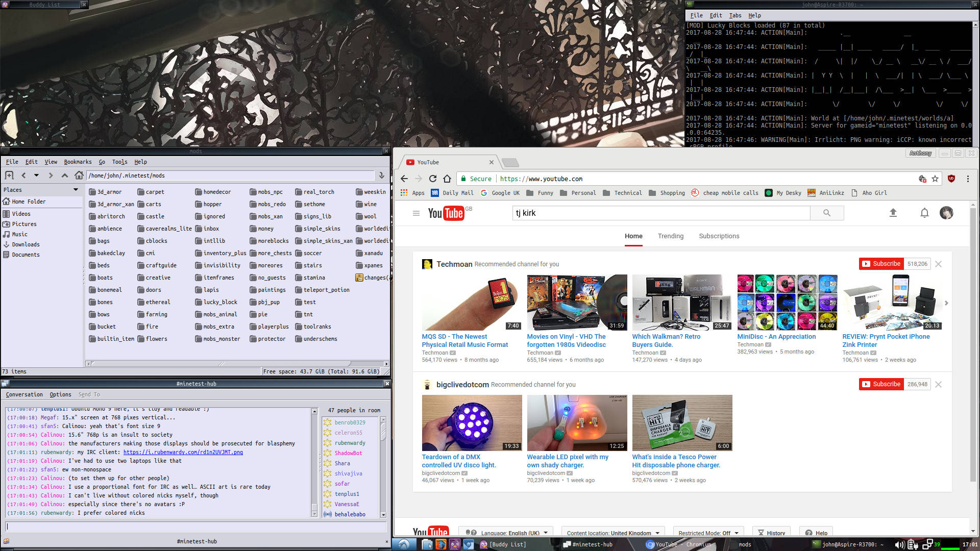
Task: Switch to #minetest-hub window in taskbar
Action: 587,544
